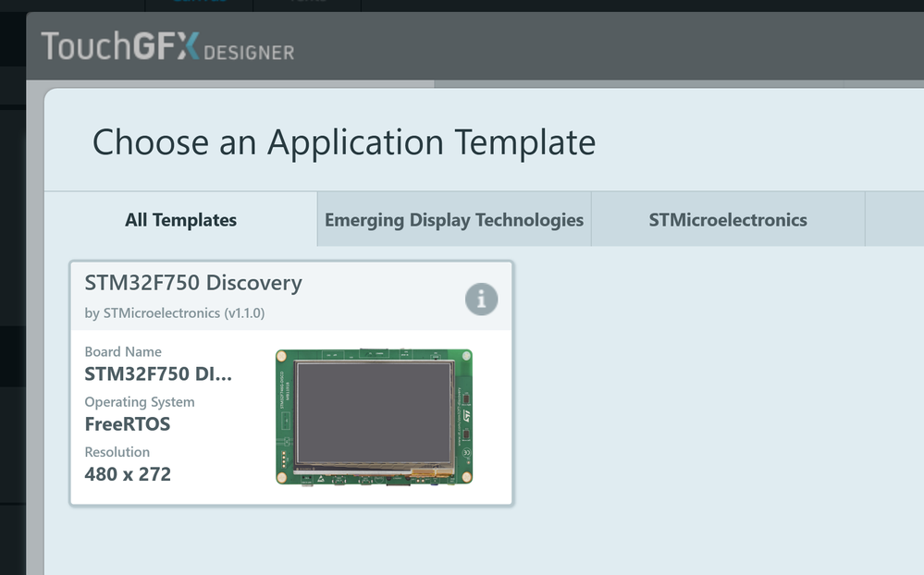The width and height of the screenshot is (924, 575).
Task: Click the FreeRTOS operating system value
Action: [128, 424]
